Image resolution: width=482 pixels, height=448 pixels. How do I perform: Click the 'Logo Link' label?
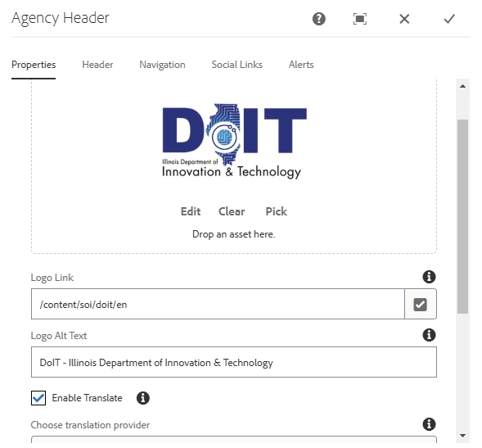click(52, 278)
